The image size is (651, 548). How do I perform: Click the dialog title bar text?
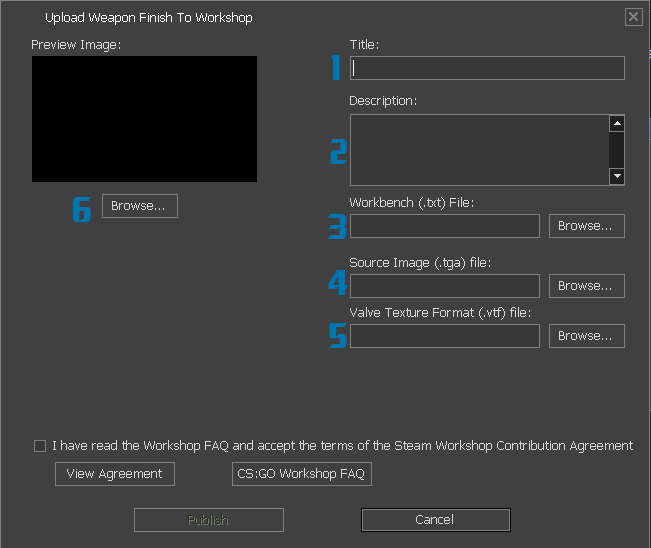[x=149, y=17]
